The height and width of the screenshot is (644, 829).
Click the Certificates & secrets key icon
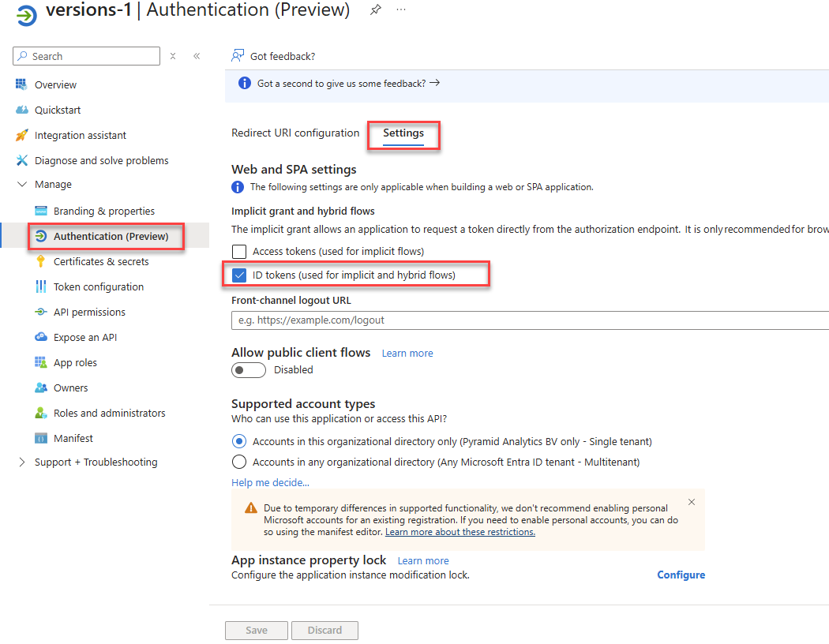click(40, 261)
